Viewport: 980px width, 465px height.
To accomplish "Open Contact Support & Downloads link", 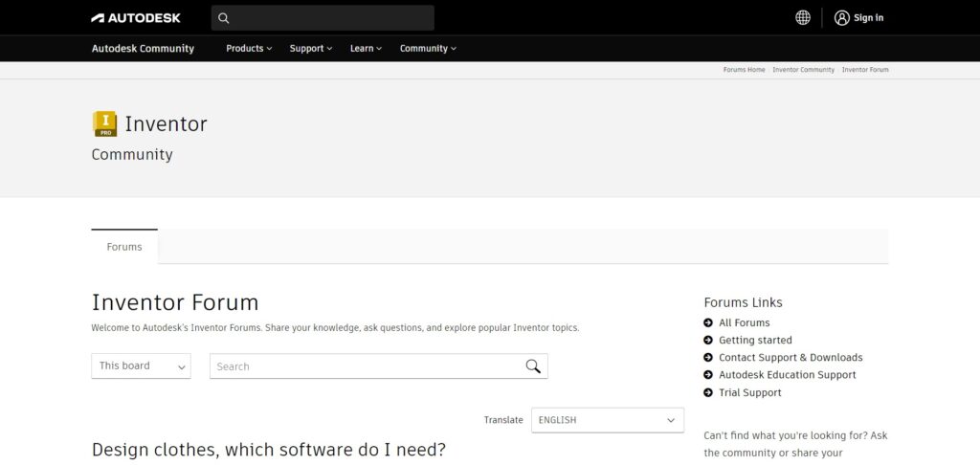I will (x=791, y=358).
